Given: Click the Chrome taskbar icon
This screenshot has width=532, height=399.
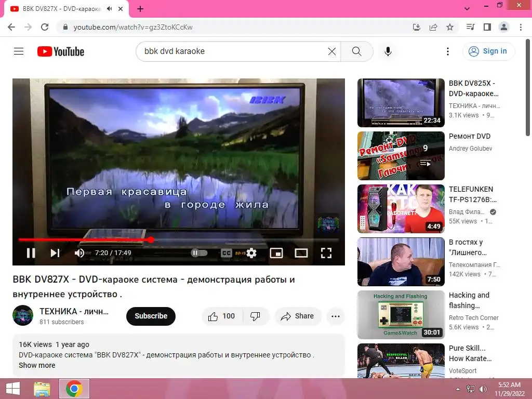Looking at the screenshot, I should [74, 389].
